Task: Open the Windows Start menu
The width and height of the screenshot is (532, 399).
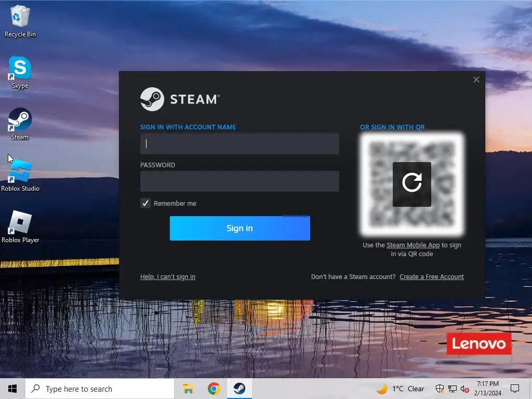Action: click(x=12, y=389)
